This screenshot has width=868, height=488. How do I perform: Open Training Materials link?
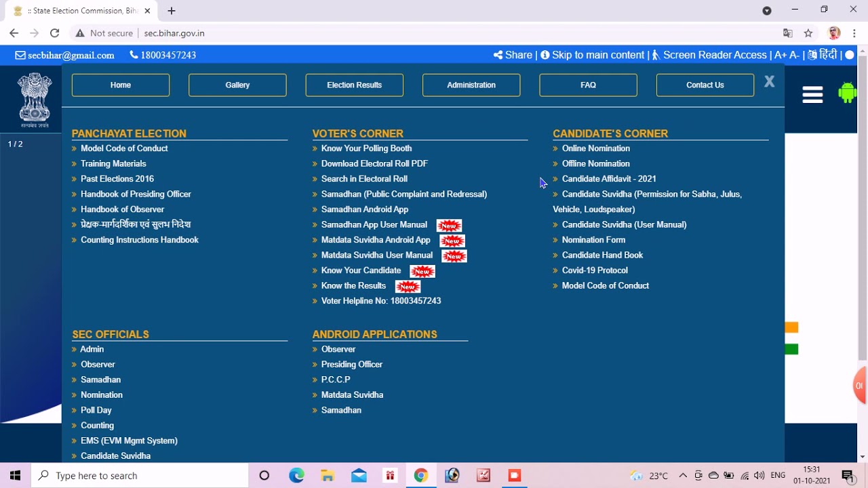(113, 163)
